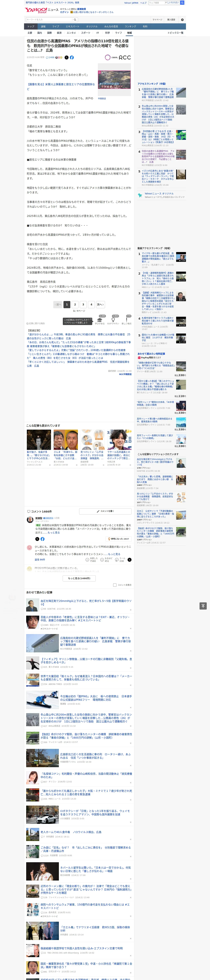Click the ヘルプ link in top bar
Screen dimensions: 210x980
[x=143, y=3]
